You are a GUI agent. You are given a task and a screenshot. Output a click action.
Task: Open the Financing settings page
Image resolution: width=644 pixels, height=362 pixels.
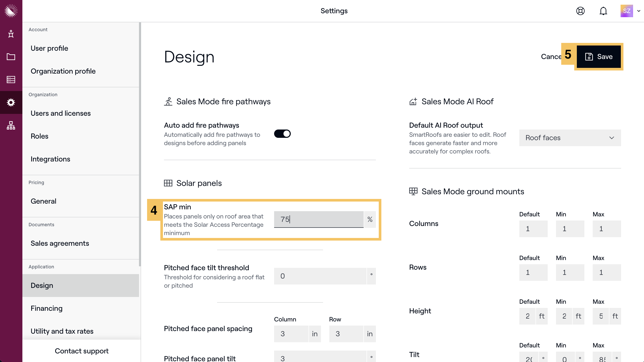pos(47,308)
